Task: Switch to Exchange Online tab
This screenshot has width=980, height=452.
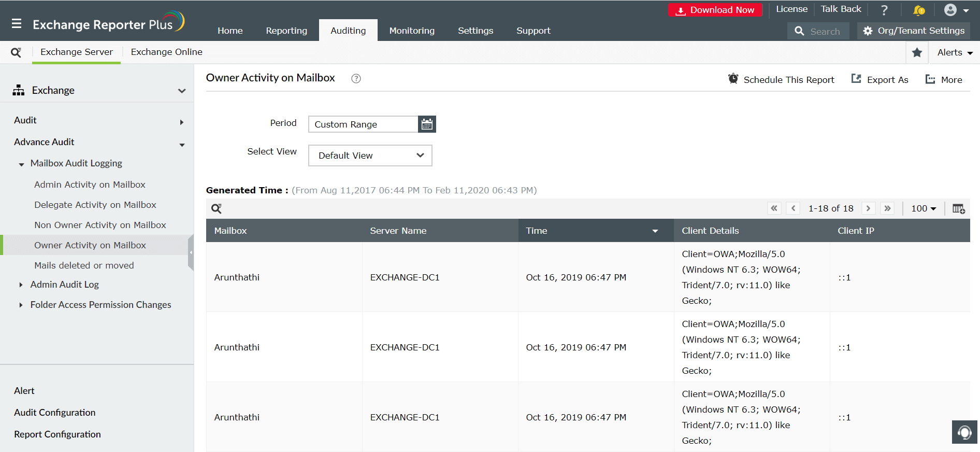Action: 166,52
